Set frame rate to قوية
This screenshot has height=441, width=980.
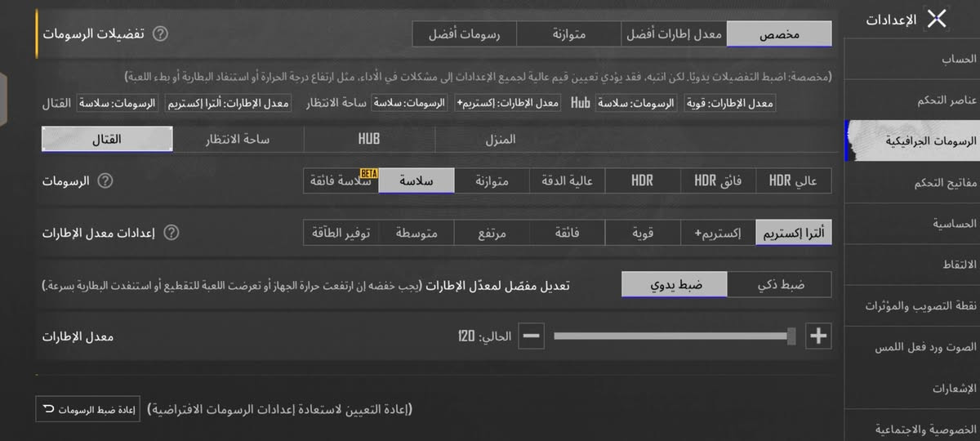[643, 233]
